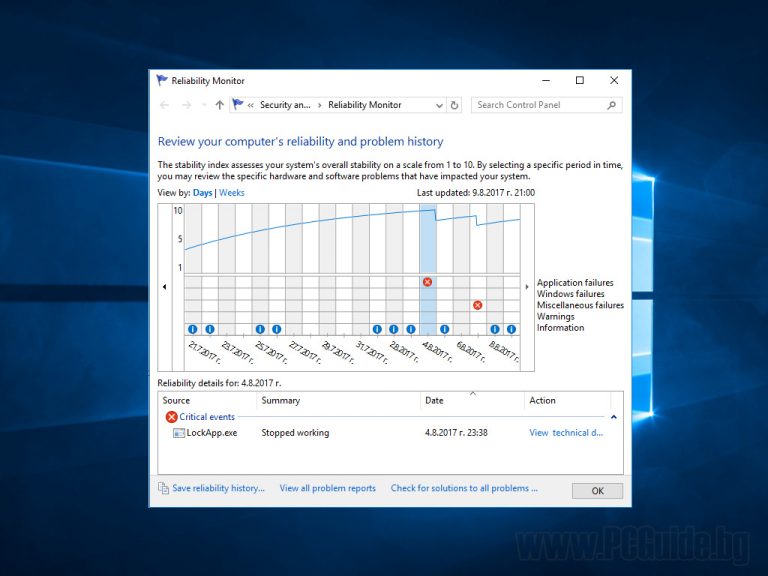Click the Application failures label
The image size is (768, 576).
point(575,283)
